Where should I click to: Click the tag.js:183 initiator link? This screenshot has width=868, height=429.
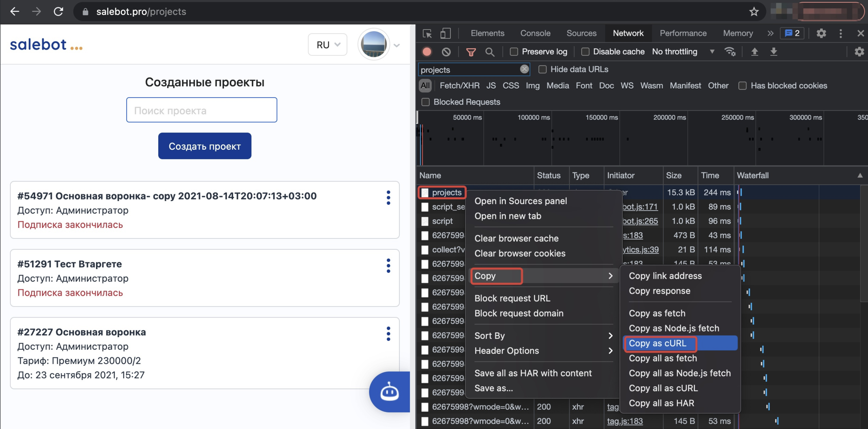coord(625,421)
